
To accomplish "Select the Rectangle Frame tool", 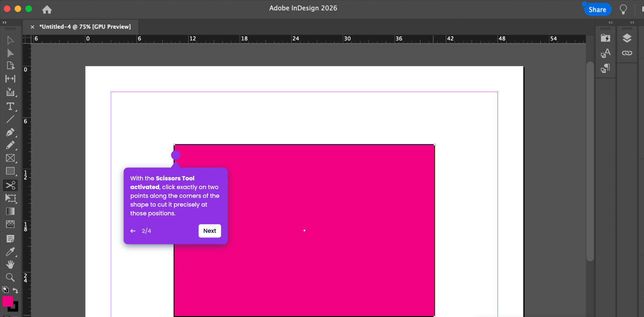I will (x=10, y=158).
